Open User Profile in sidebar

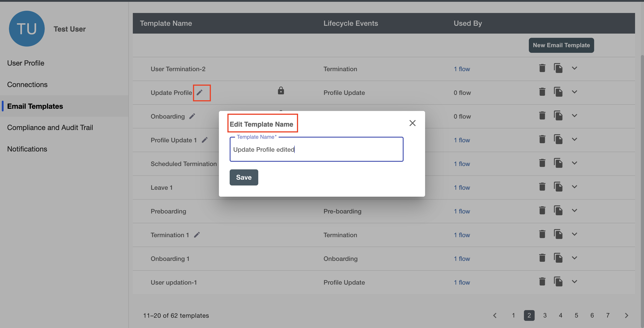click(26, 63)
